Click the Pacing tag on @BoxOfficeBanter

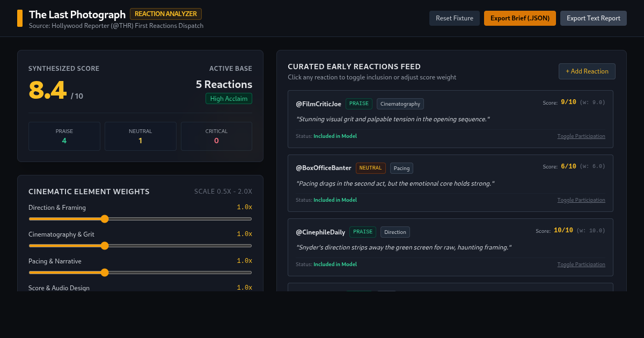pos(401,168)
